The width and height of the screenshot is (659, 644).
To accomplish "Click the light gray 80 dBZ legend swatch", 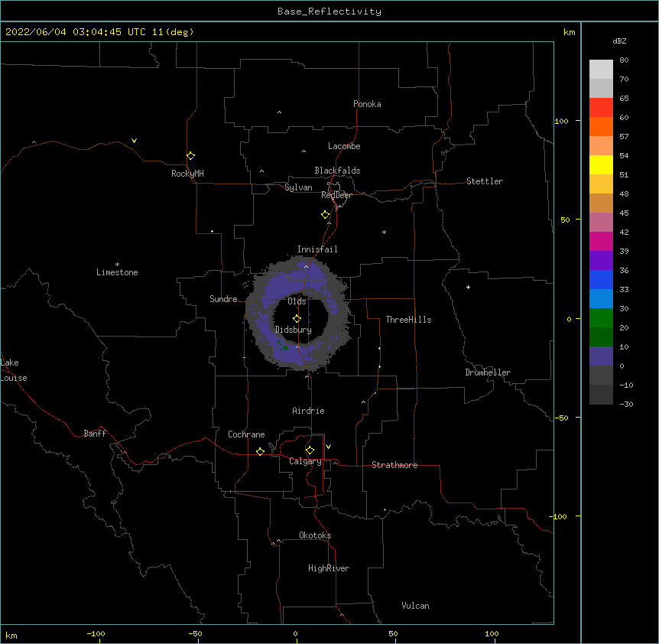I will click(x=601, y=70).
